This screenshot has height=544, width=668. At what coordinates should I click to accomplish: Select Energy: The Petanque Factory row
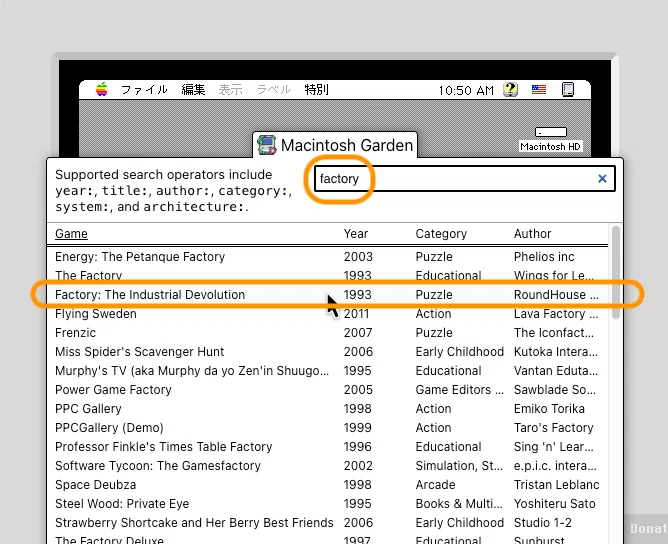(x=327, y=256)
